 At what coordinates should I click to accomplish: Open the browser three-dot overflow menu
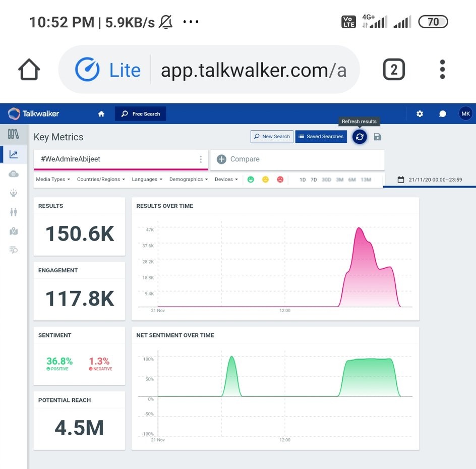point(442,70)
